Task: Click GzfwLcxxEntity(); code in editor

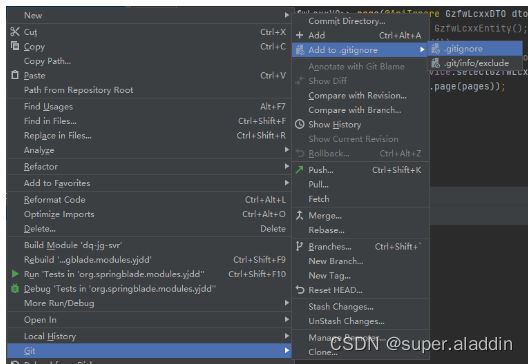Action: pos(481,28)
